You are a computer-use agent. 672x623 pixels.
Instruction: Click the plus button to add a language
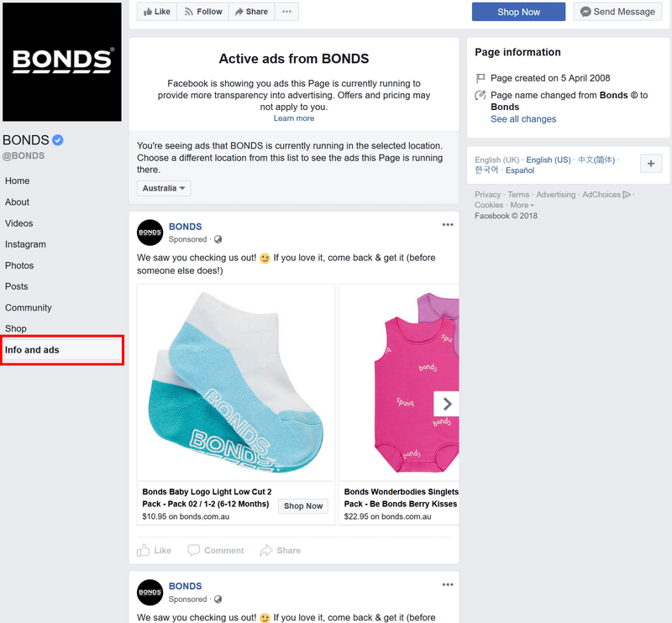pos(651,164)
